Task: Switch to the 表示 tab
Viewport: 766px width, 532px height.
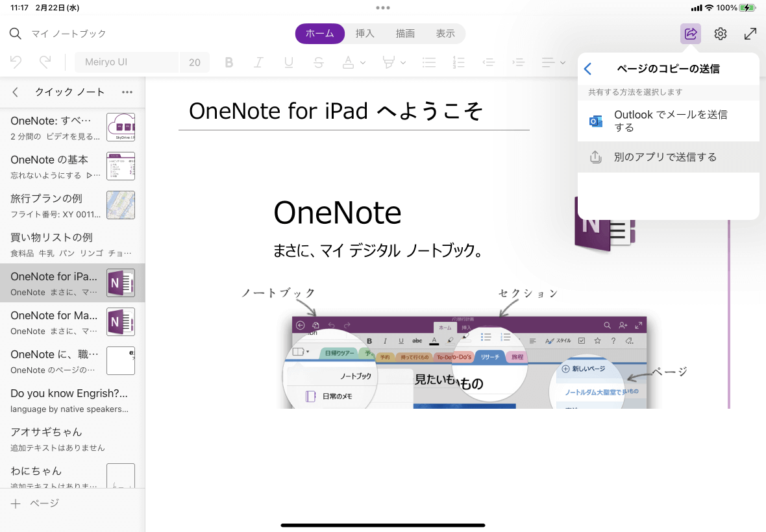Action: [x=445, y=34]
